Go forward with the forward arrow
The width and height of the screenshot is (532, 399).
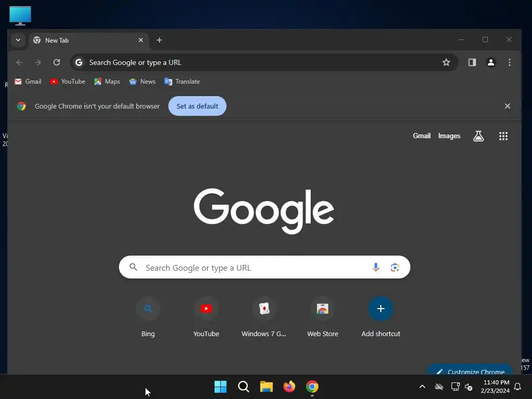[x=38, y=62]
